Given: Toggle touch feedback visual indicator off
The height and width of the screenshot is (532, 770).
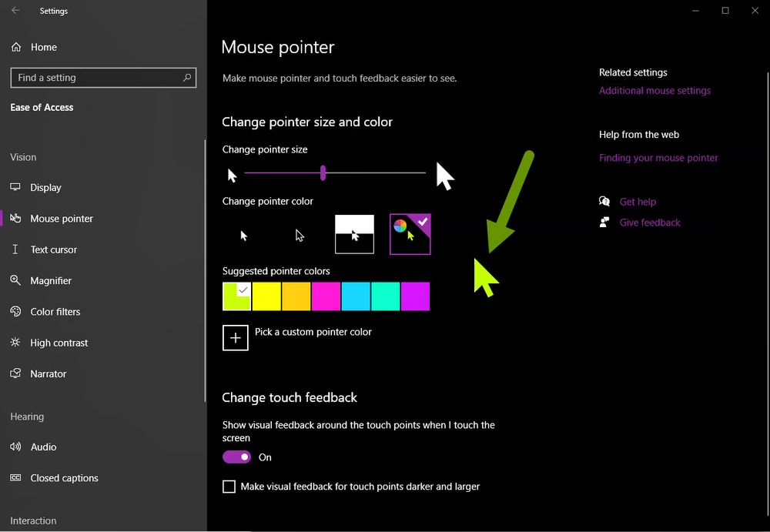Looking at the screenshot, I should [236, 457].
